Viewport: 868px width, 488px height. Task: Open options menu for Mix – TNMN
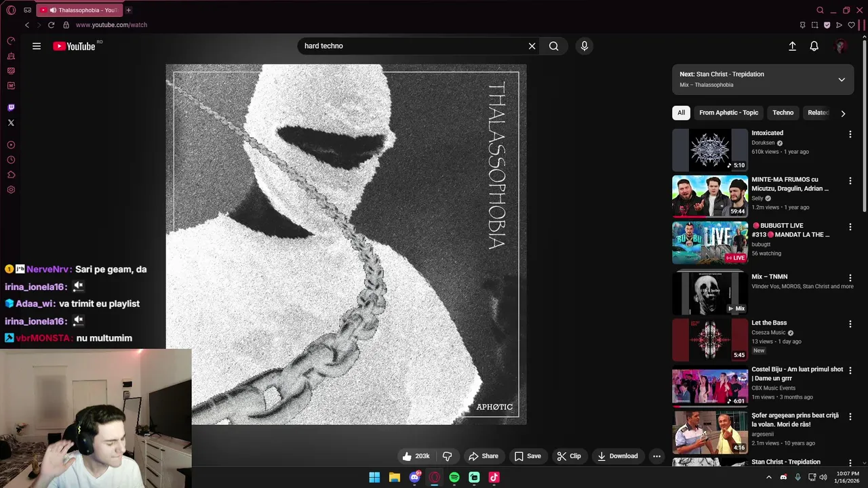coord(850,278)
